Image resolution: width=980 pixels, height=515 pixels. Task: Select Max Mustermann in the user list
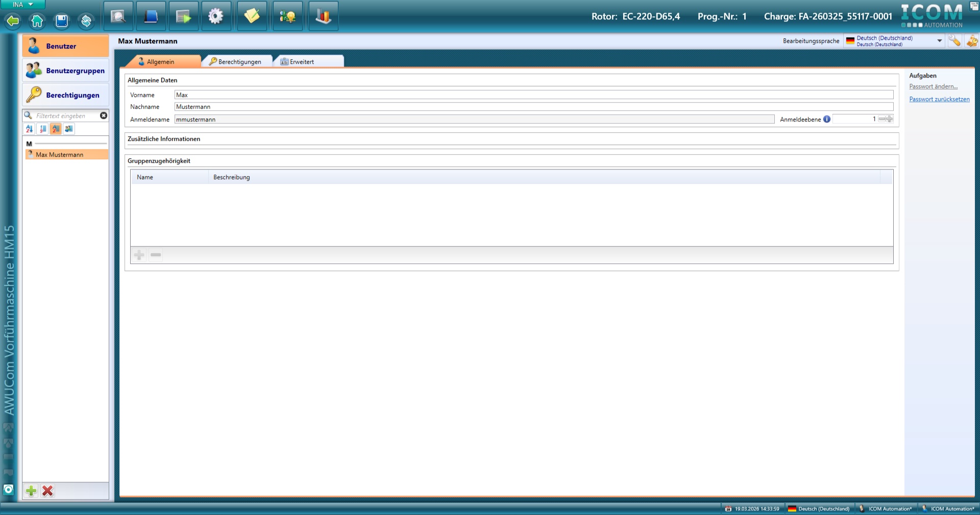pos(66,155)
